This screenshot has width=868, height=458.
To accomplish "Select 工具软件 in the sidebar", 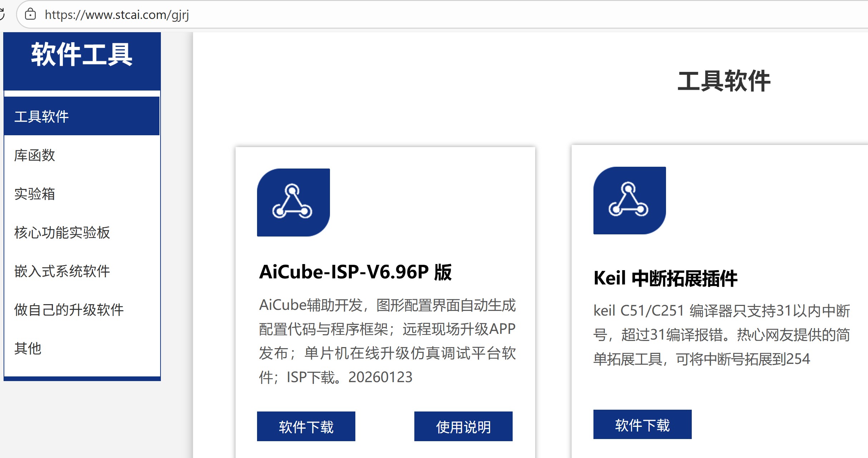I will click(x=42, y=115).
